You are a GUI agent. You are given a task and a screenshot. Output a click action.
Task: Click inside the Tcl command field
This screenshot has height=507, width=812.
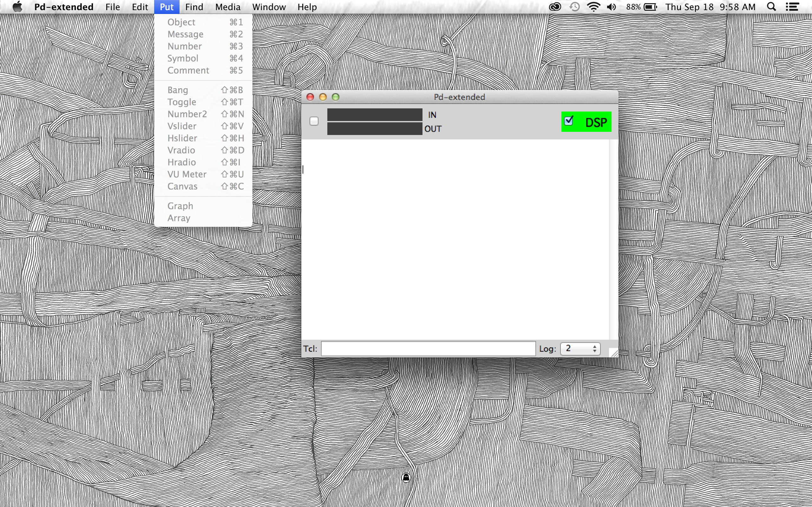[428, 348]
